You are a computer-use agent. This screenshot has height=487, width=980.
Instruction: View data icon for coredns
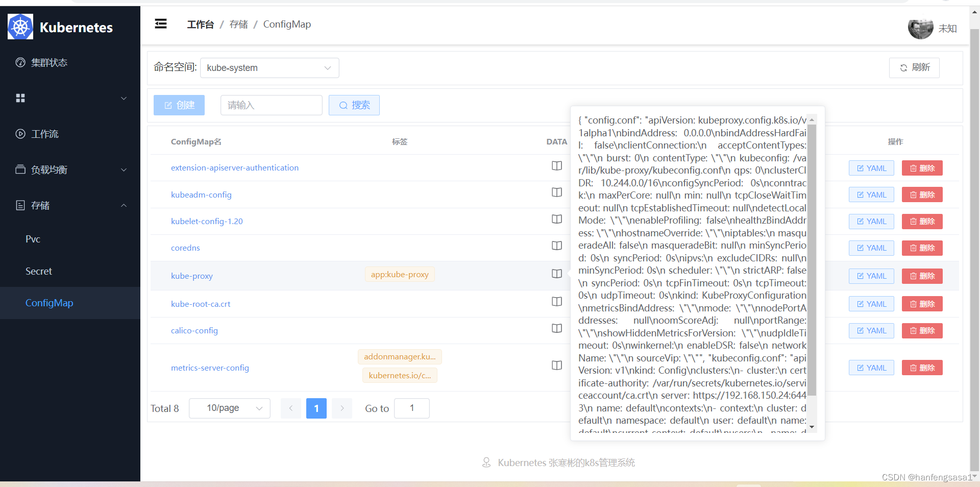tap(557, 246)
